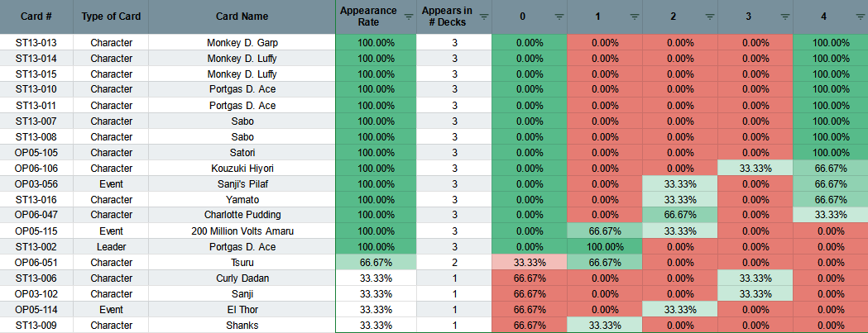The image size is (868, 333).
Task: Click filter icon on column 0
Action: 559,17
